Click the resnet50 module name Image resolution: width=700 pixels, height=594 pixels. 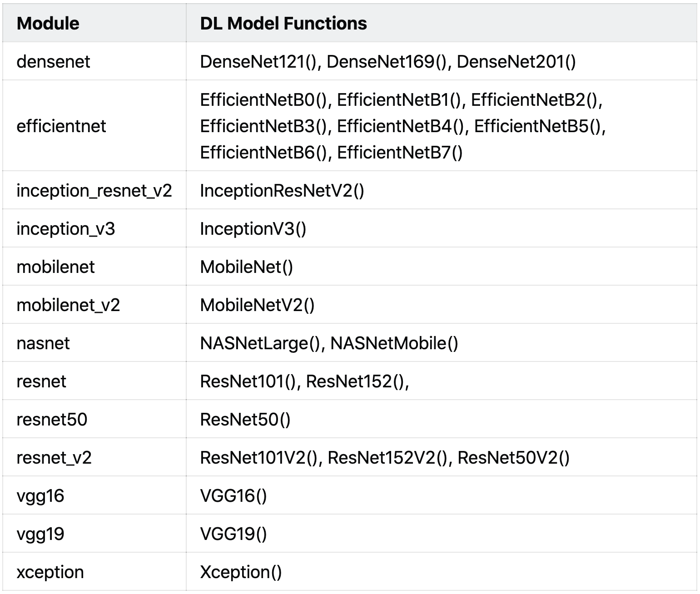click(x=52, y=420)
